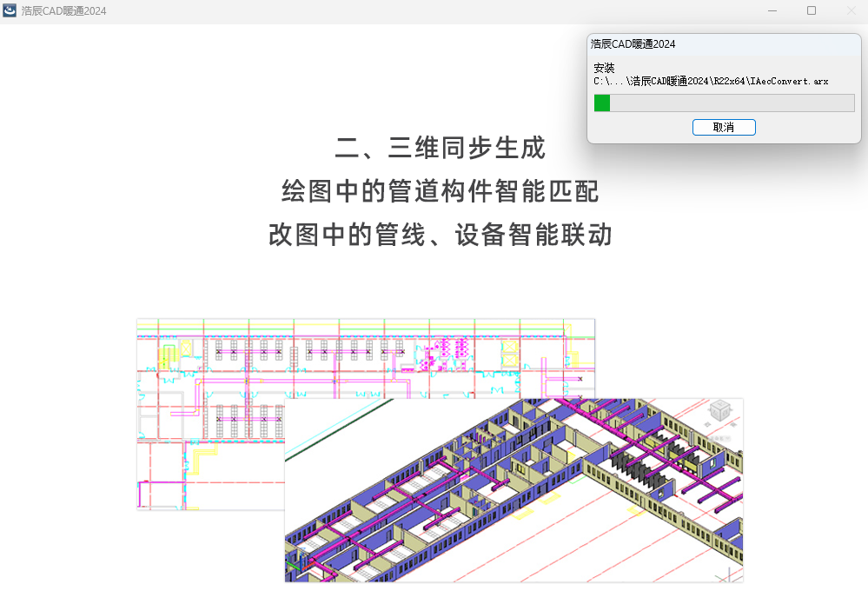Maximize the installer window
This screenshot has width=868, height=591.
(x=812, y=10)
